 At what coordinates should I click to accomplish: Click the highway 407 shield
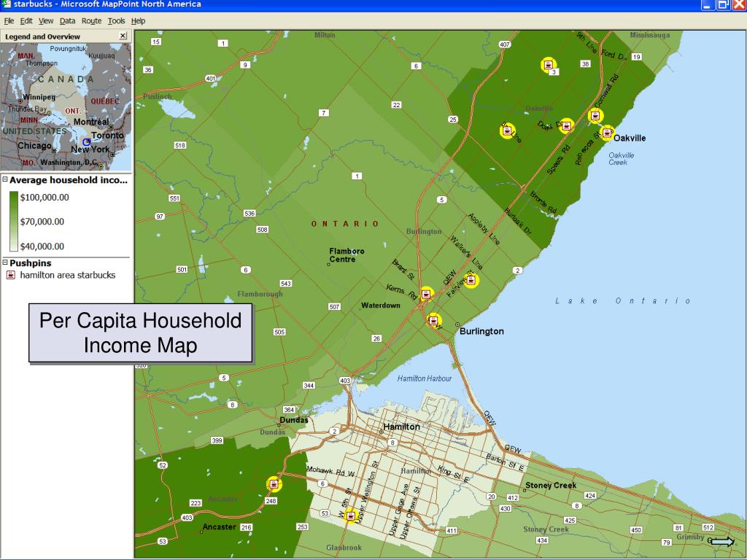pos(505,44)
